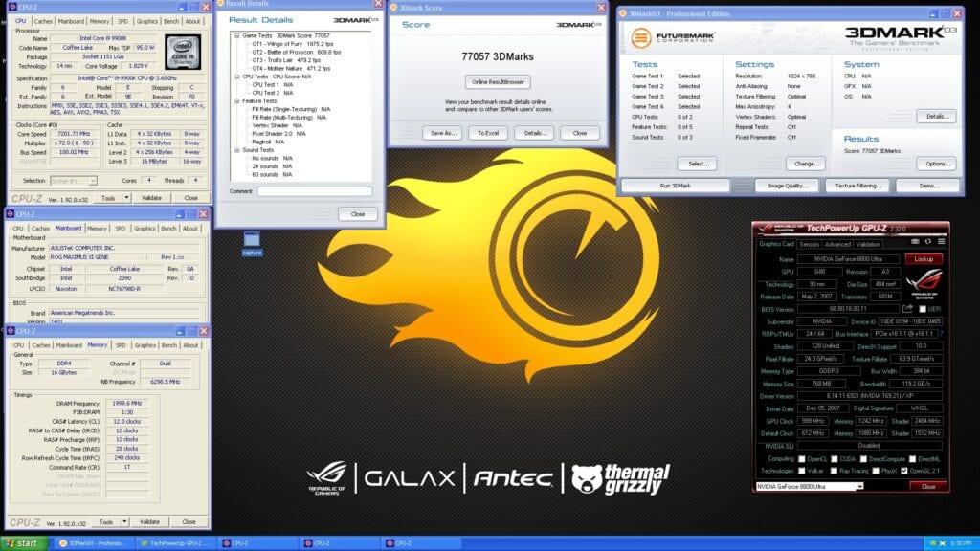Click Validate in the CPU-Z Processor window
Viewport: 980px width, 551px height.
(x=151, y=198)
